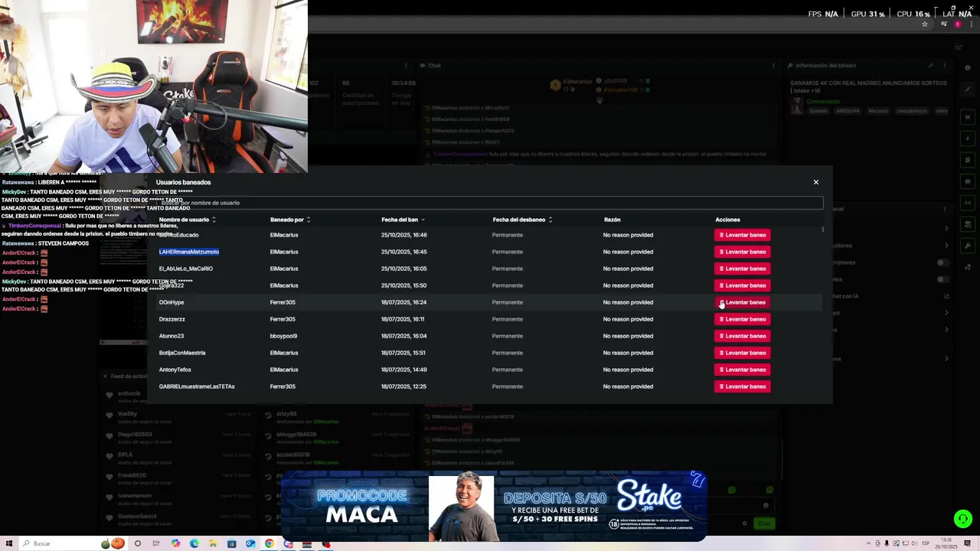Click Ferrer305 in the OOnHype row
Viewport: 980px width, 551px height.
pyautogui.click(x=283, y=302)
